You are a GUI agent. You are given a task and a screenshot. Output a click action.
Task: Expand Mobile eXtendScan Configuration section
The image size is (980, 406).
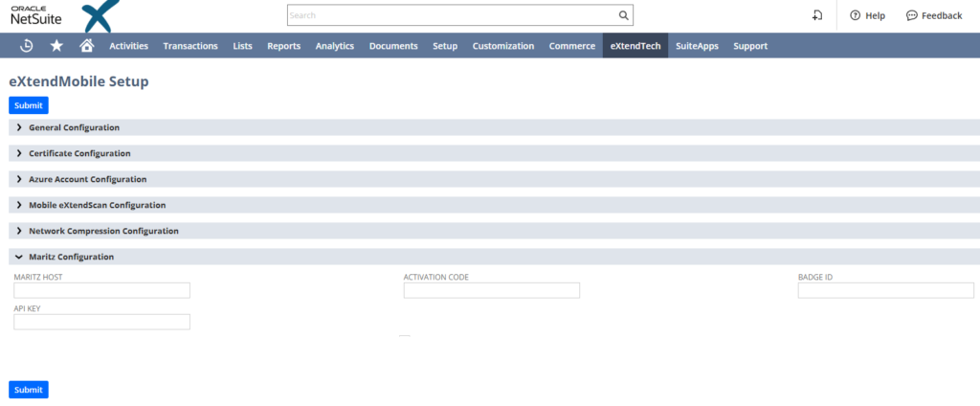[495, 205]
